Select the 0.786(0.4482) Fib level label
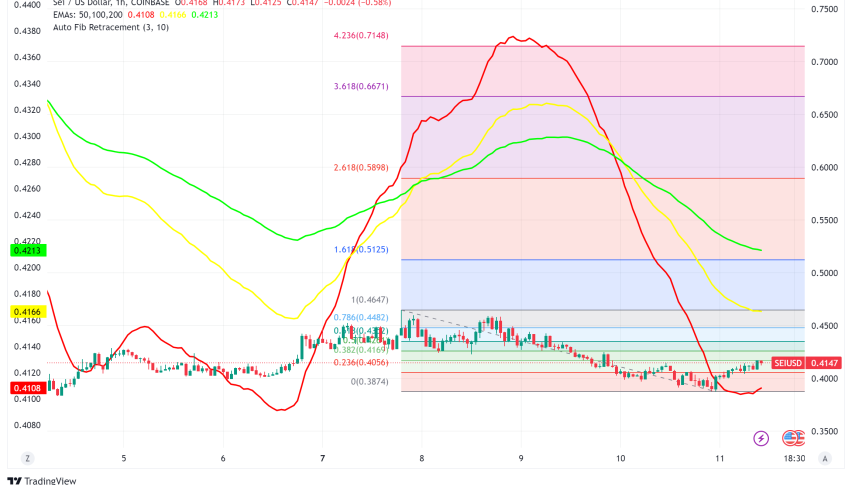852x485 pixels. point(361,317)
